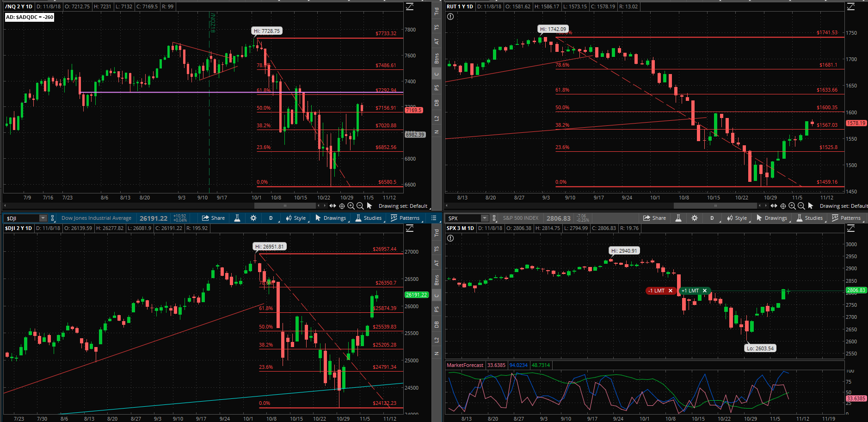868x422 pixels.
Task: Click the flask icon in SPX toolbar
Action: [x=678, y=218]
